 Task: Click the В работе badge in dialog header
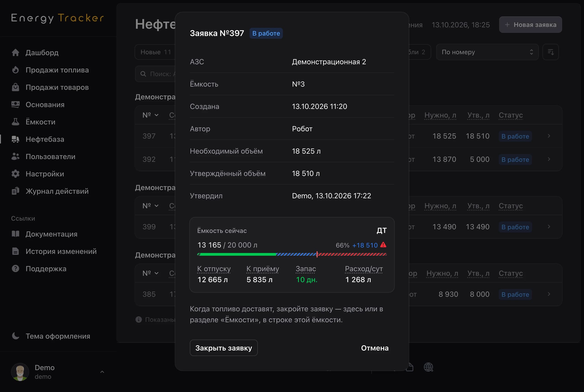click(x=266, y=33)
